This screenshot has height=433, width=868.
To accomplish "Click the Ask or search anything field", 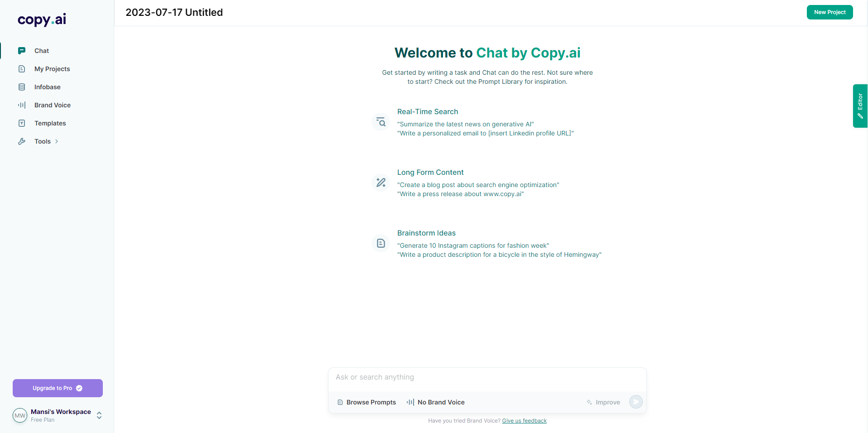I will point(487,377).
